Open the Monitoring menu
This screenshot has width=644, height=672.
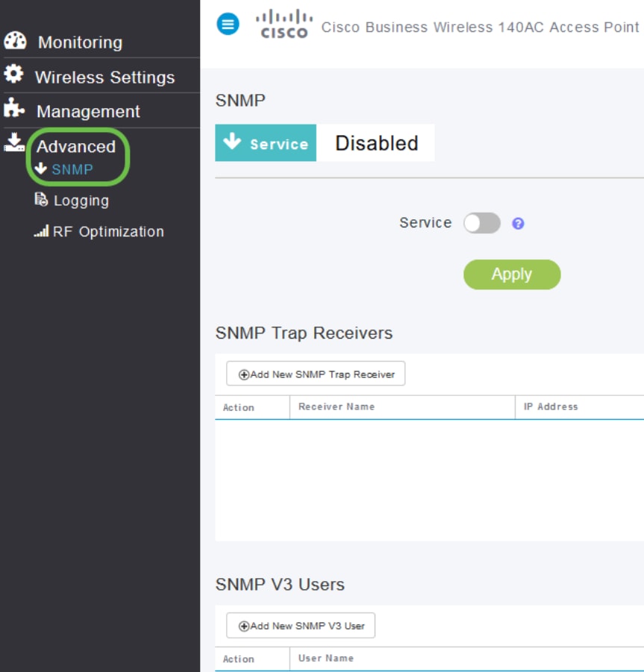click(80, 43)
